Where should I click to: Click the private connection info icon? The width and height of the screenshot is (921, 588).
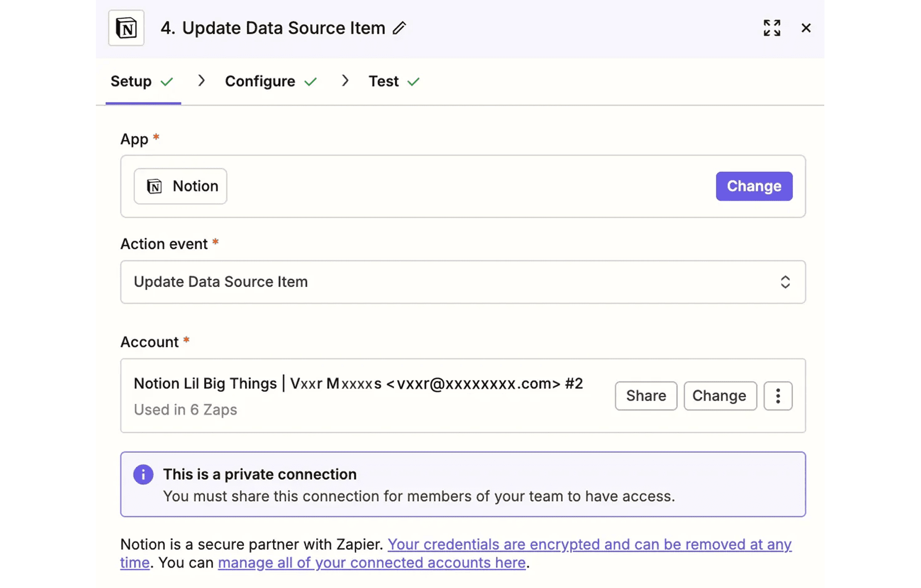coord(143,475)
